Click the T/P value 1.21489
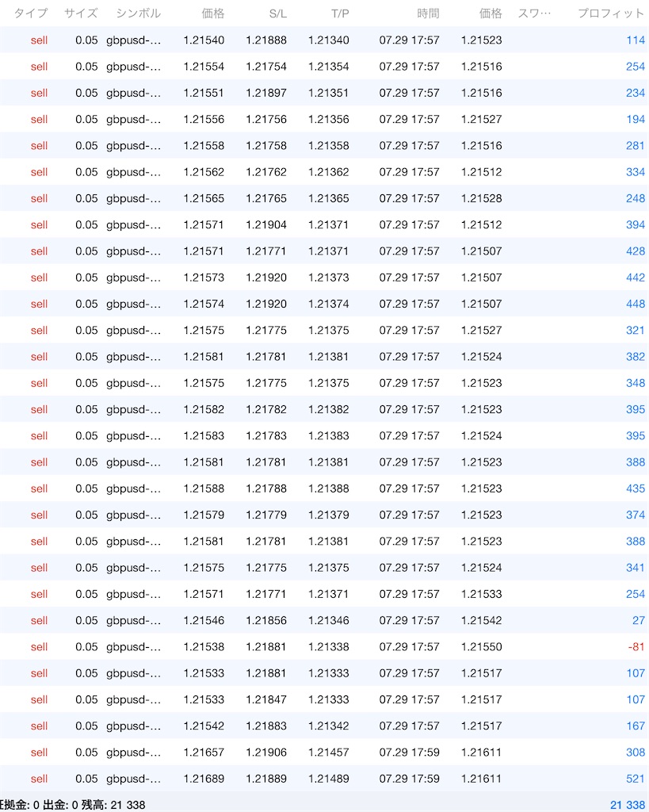 click(x=329, y=779)
